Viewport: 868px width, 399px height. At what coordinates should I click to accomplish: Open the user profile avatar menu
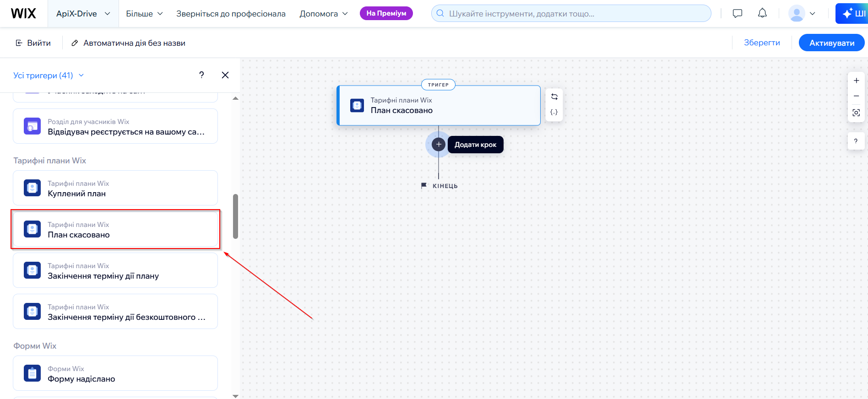(802, 13)
